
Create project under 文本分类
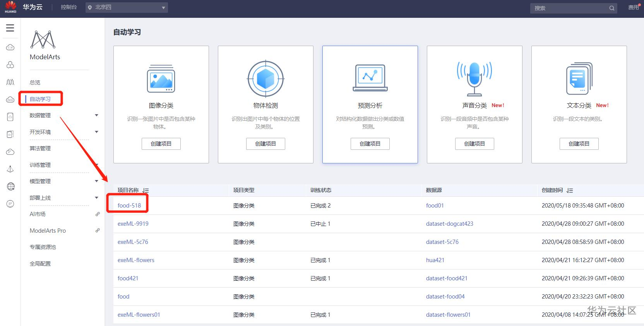(579, 144)
